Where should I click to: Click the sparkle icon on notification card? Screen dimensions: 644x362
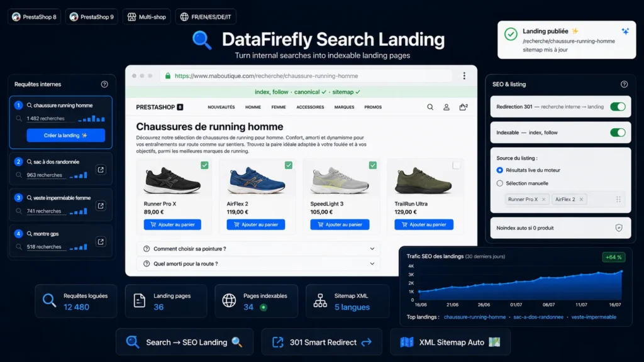(x=625, y=31)
